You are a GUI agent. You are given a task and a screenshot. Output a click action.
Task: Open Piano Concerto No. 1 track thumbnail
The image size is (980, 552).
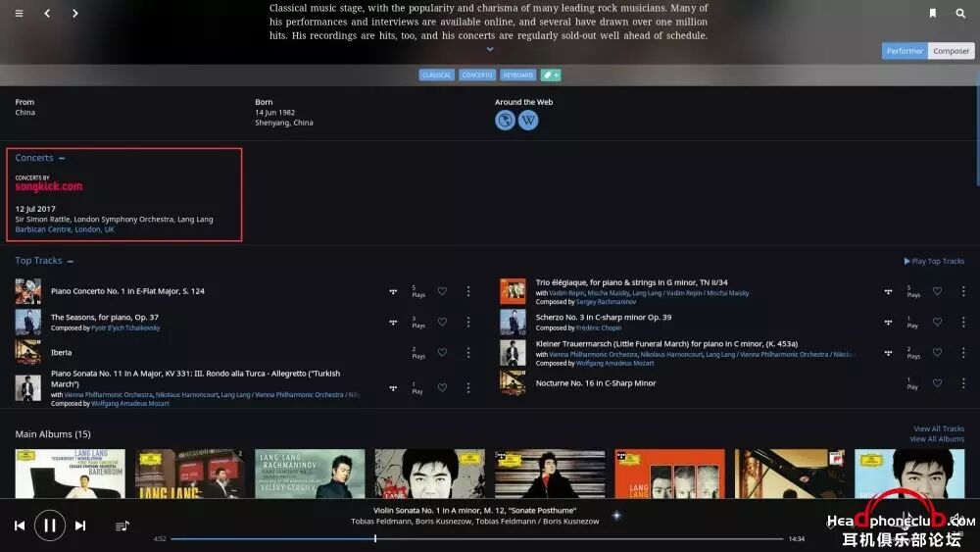coord(28,291)
